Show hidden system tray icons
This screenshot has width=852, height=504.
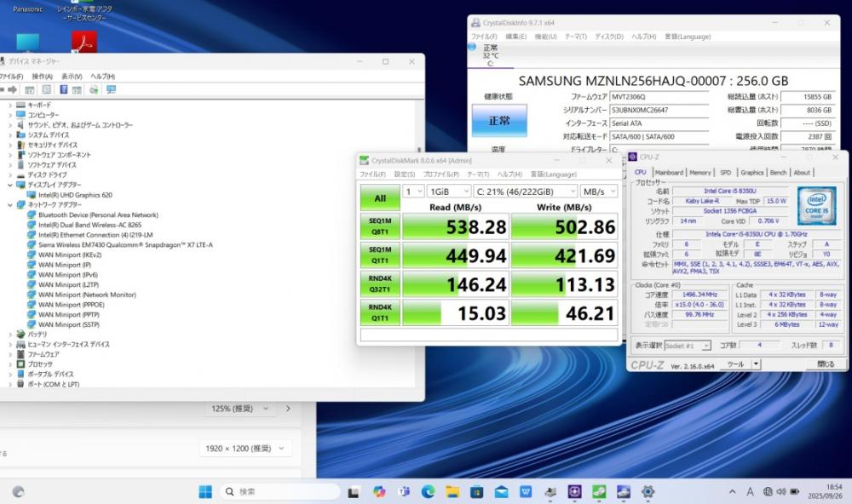[734, 492]
